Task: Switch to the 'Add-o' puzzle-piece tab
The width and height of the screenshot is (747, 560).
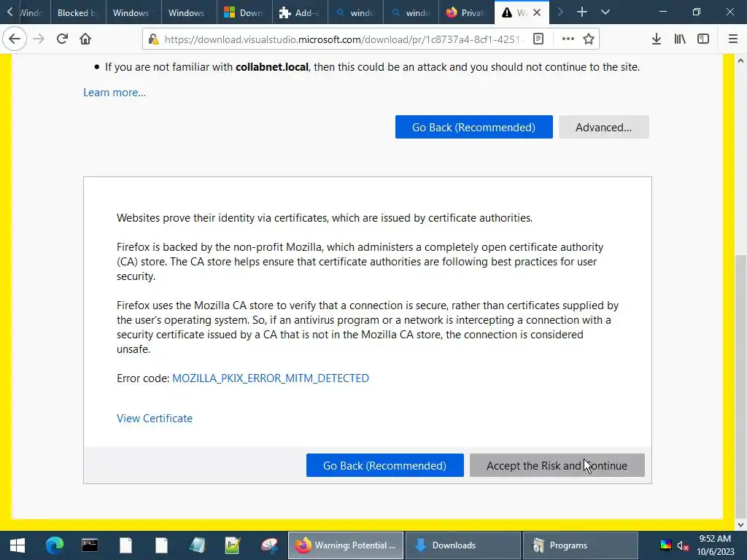Action: pyautogui.click(x=300, y=13)
